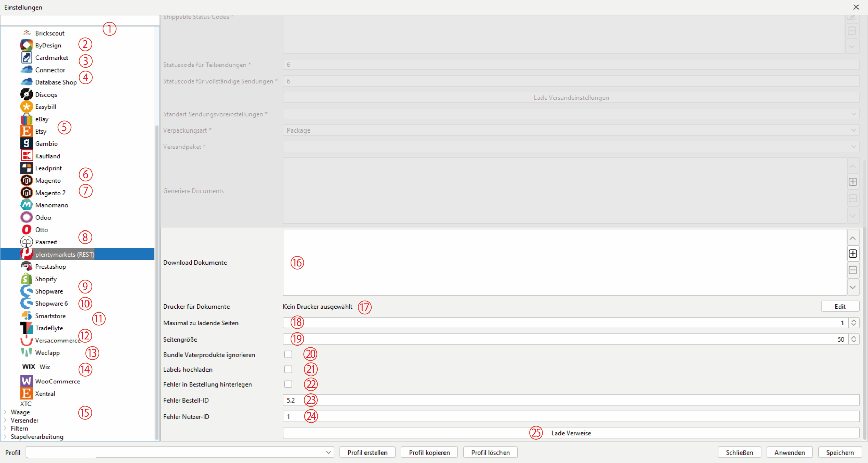Click Profil kopieren button
Image resolution: width=868 pixels, height=463 pixels.
point(429,452)
